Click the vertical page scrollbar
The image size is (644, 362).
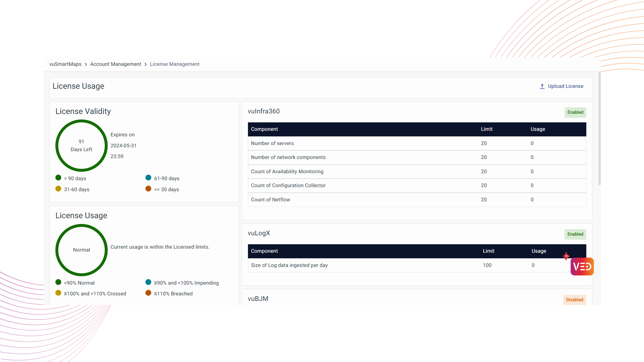click(x=599, y=129)
